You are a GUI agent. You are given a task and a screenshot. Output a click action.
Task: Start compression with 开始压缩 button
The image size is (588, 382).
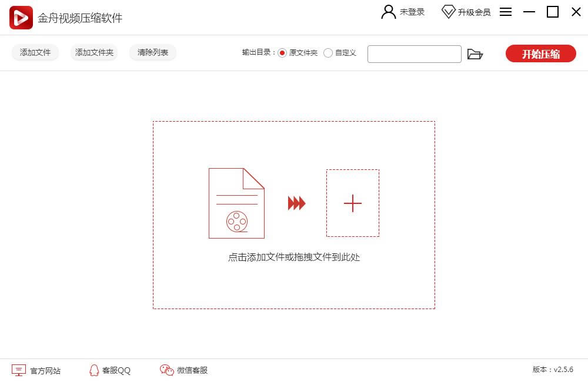(541, 53)
